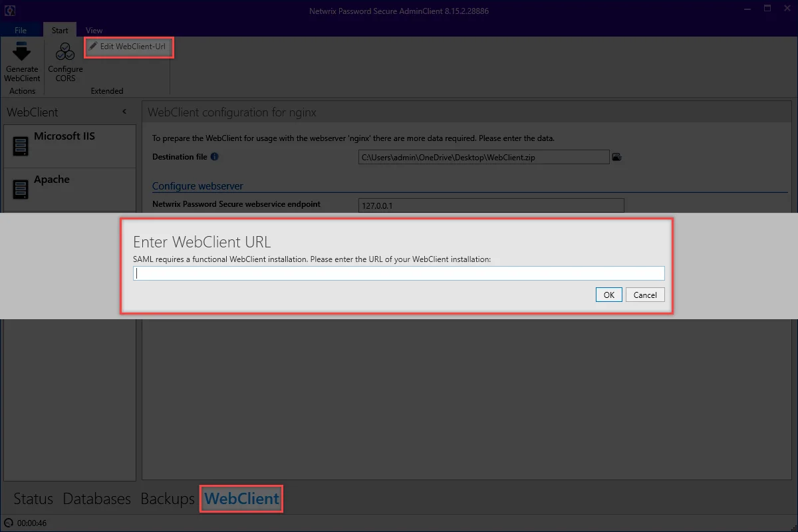
Task: Open the File menu tab
Action: click(21, 30)
